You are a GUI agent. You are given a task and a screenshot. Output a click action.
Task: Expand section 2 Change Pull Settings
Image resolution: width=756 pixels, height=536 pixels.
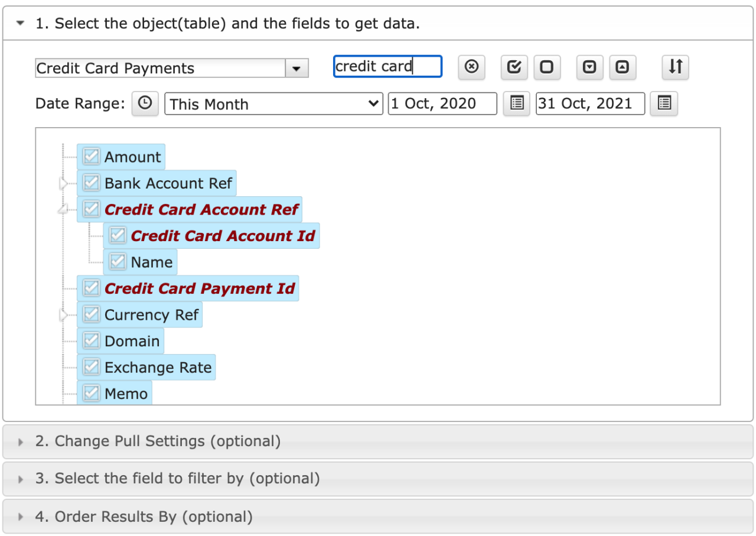coord(378,441)
